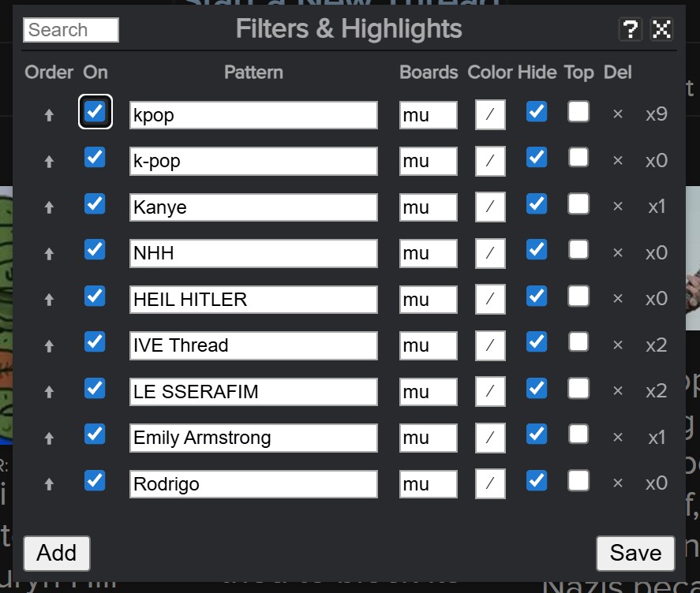700x593 pixels.
Task: Delete the LE SSERAFIM filter
Action: pos(618,391)
